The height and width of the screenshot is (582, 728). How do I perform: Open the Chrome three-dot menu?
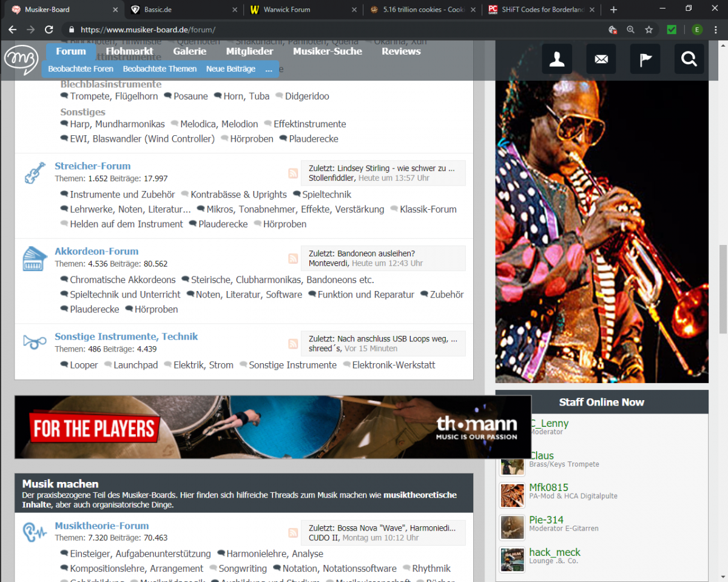(x=717, y=29)
